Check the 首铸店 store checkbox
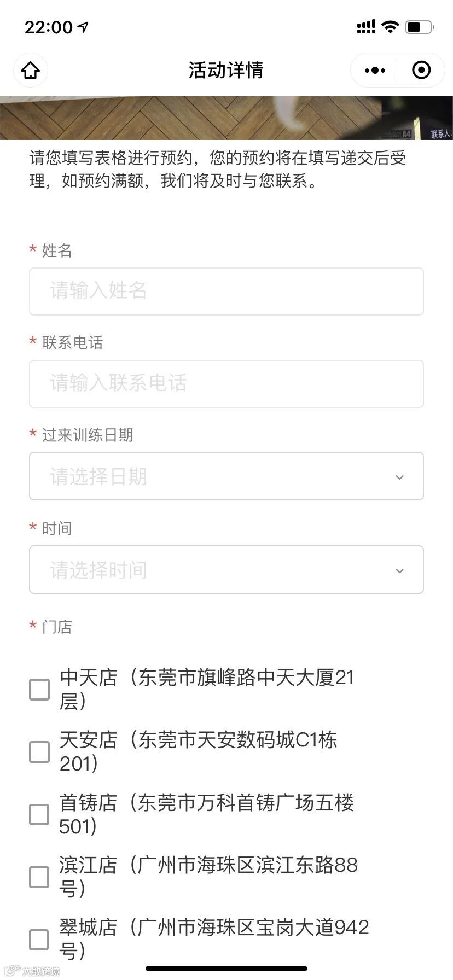 coord(39,814)
